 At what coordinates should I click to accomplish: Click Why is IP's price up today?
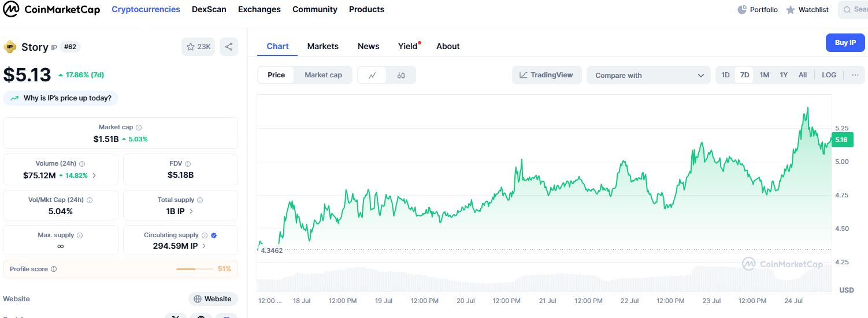(61, 98)
